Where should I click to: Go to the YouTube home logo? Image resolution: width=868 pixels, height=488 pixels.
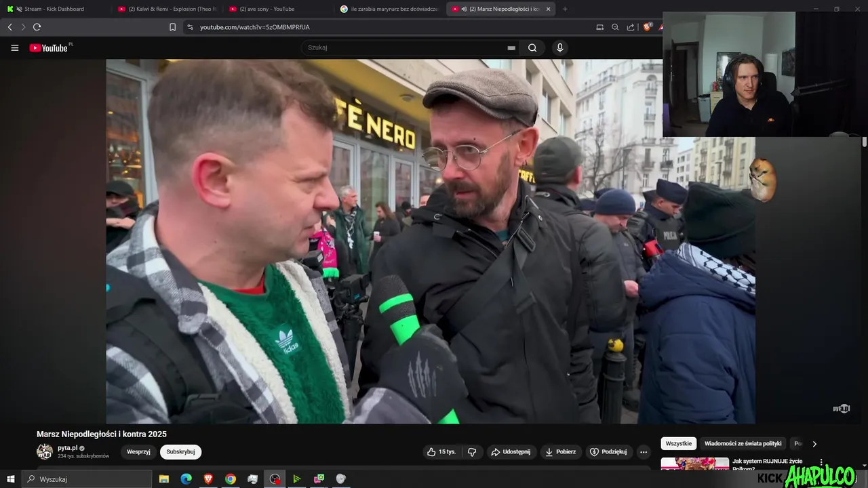point(48,47)
